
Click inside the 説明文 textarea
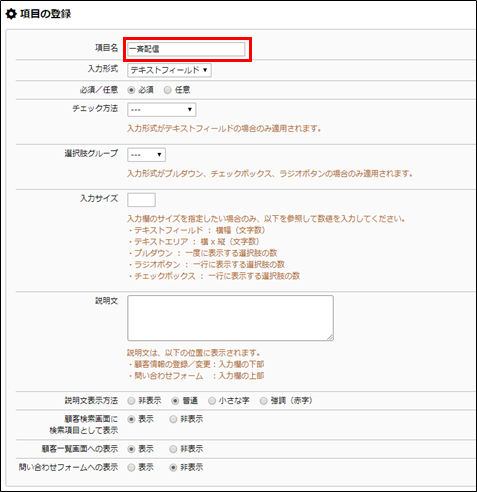coord(230,318)
